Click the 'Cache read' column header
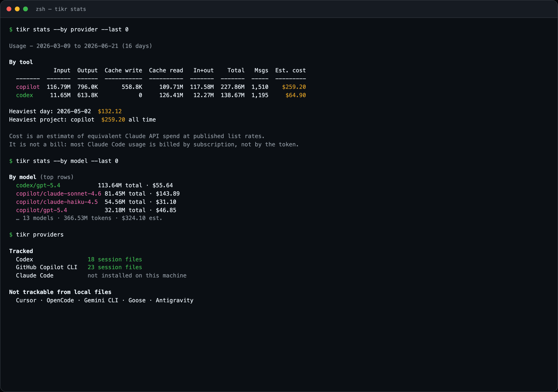 tap(166, 70)
